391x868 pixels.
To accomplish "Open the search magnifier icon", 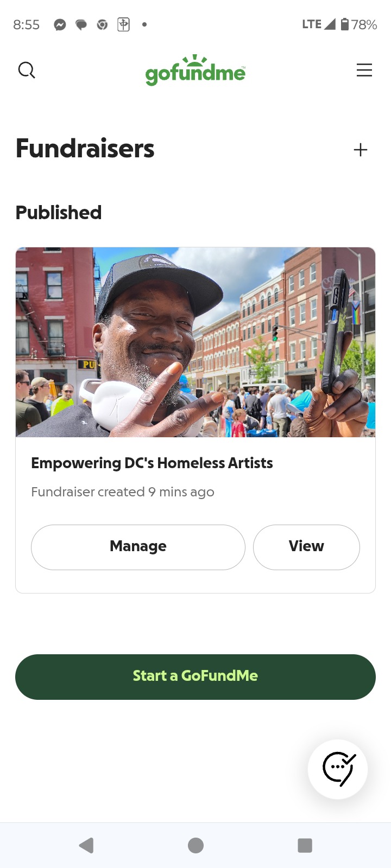I will click(27, 70).
